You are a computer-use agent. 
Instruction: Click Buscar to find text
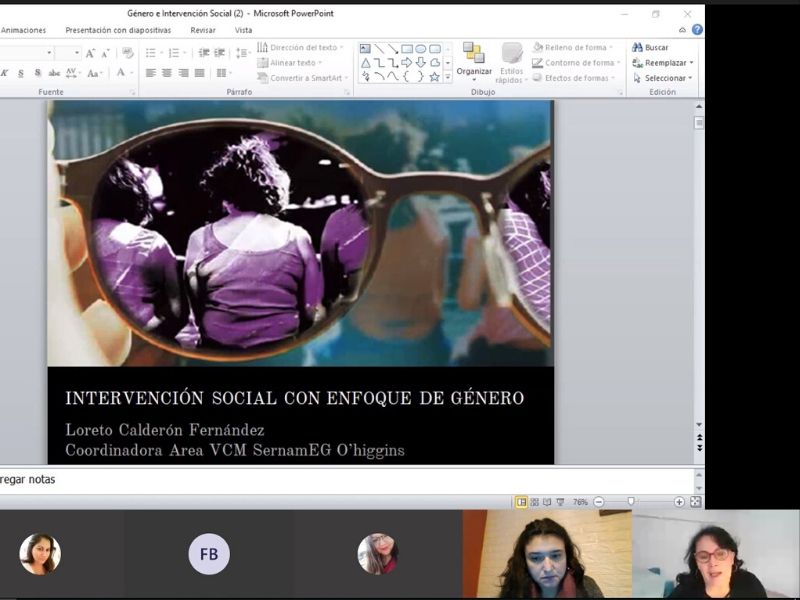[x=650, y=47]
